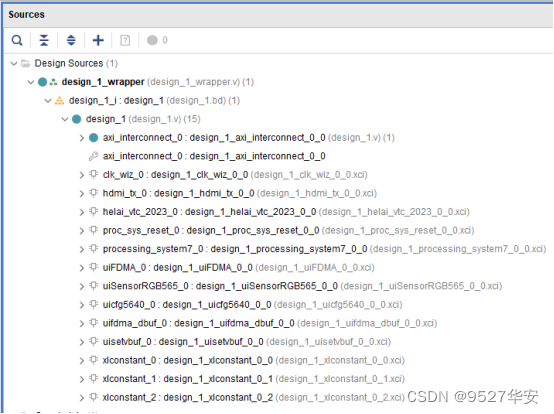The image size is (554, 414).
Task: Select the xlconstant_1 entry
Action: (253, 379)
